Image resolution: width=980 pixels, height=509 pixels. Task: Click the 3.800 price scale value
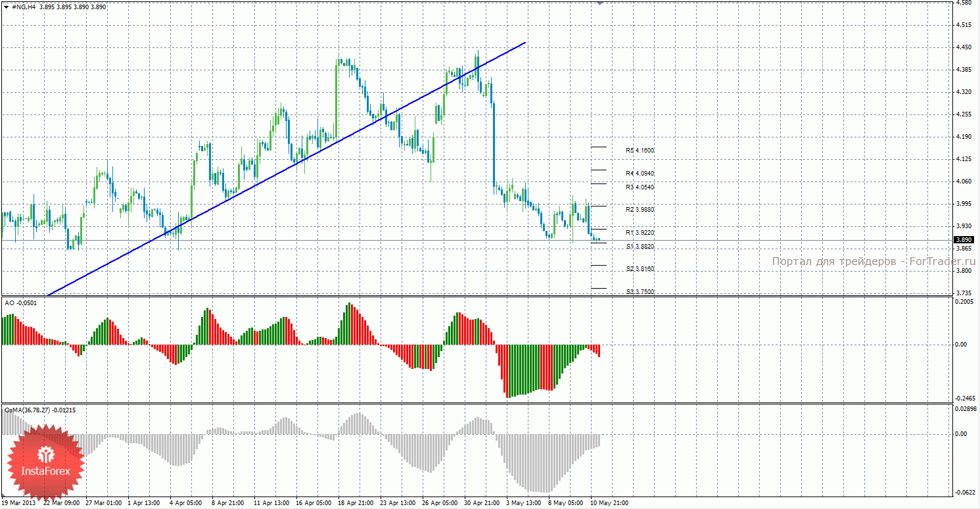pos(964,271)
